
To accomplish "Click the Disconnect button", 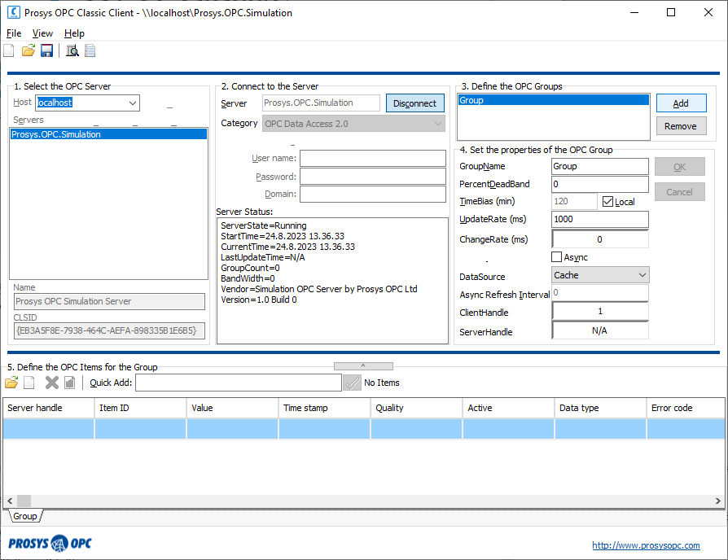I will 415,103.
